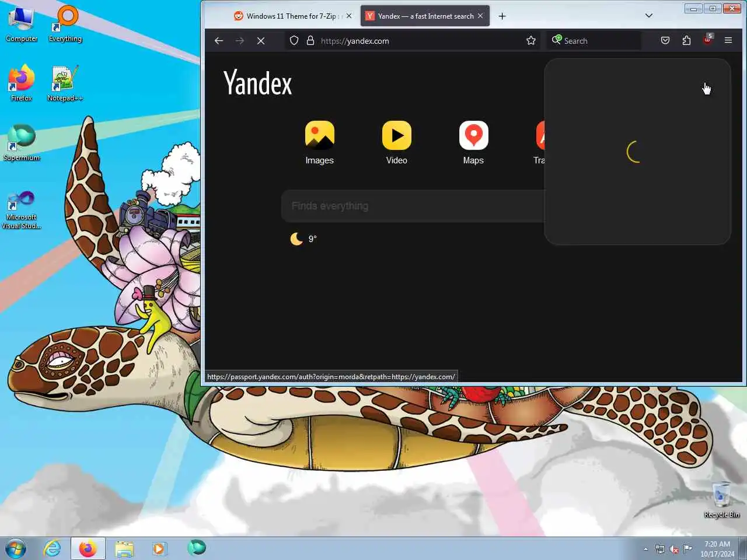The height and width of the screenshot is (560, 747).
Task: Open Yandex Video shortcut
Action: coord(396,142)
